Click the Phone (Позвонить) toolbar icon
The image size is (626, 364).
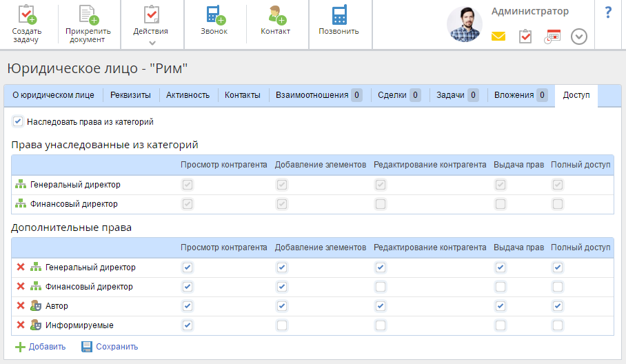[x=339, y=15]
